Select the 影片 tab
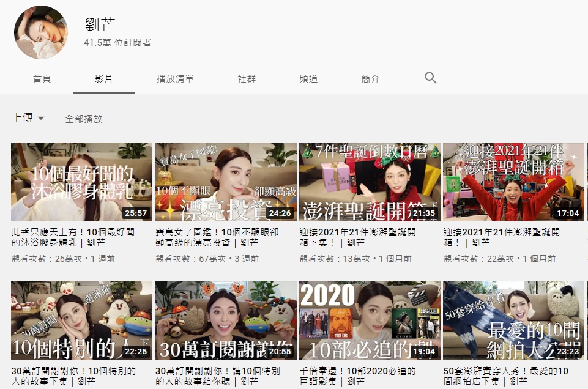 click(103, 79)
